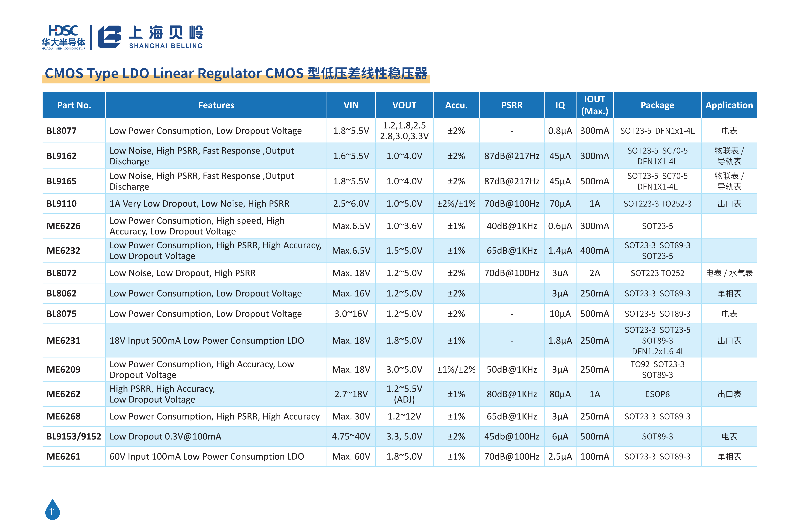Viewport: 798px width, 532px height.
Task: Click the 0.8µA IQ value for BL8077
Action: pyautogui.click(x=560, y=131)
